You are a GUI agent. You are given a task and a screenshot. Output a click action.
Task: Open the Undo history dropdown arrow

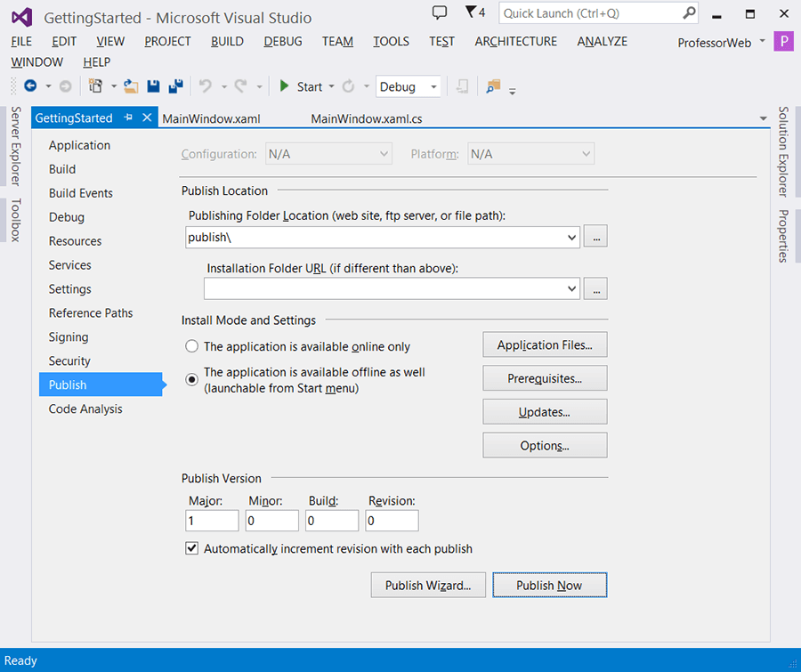pos(223,86)
